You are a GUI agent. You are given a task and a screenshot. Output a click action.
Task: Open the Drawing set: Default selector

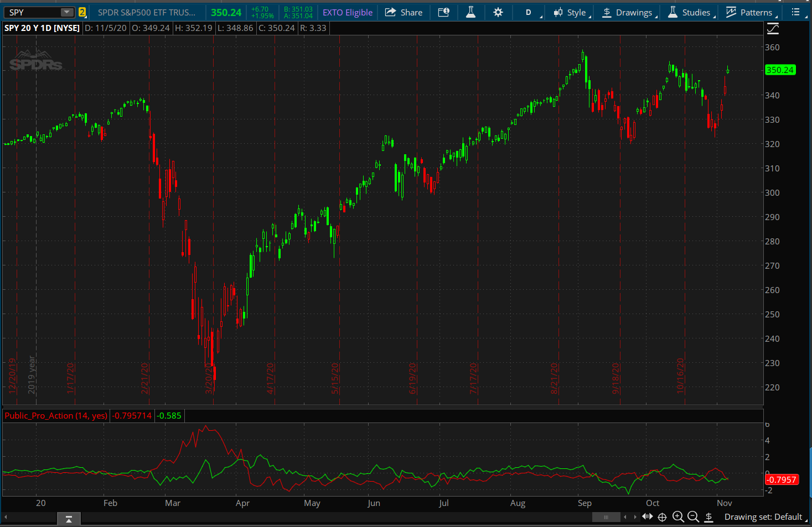[x=766, y=517]
